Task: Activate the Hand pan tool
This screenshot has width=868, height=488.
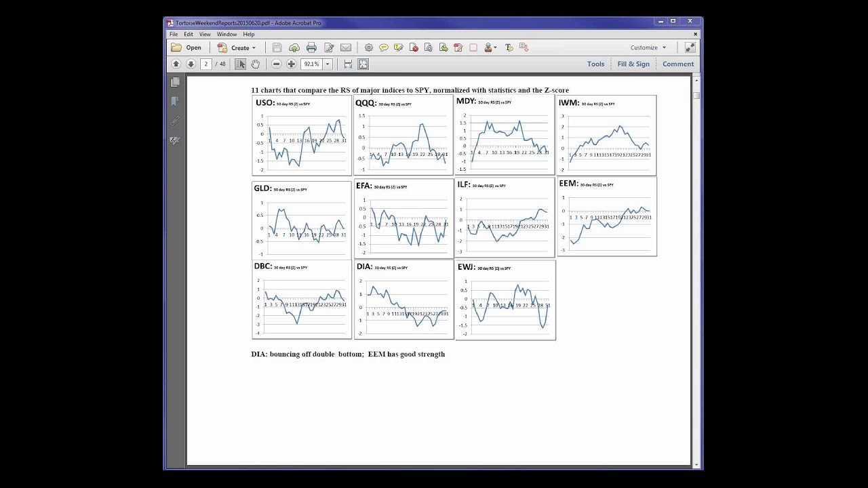Action: 255,64
